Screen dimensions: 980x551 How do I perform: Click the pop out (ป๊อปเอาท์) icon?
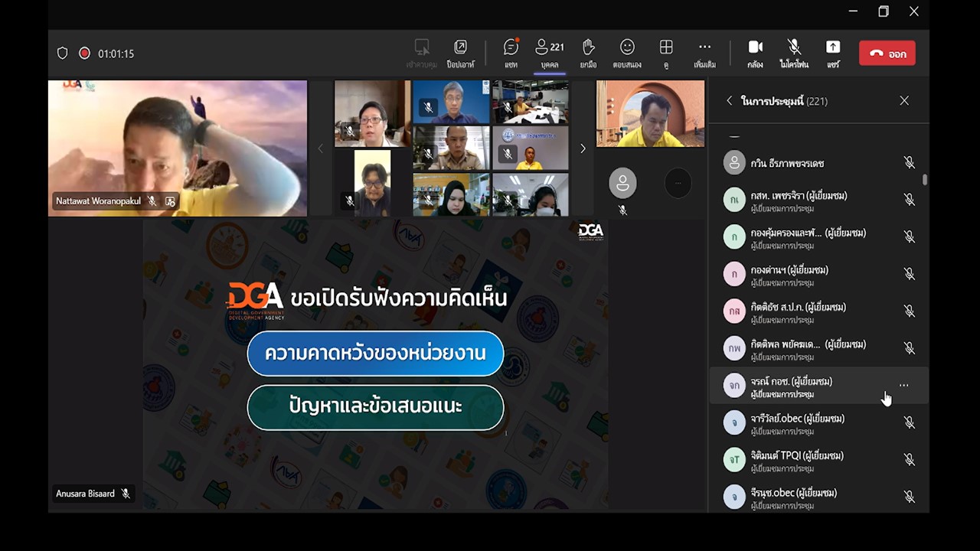pos(460,53)
